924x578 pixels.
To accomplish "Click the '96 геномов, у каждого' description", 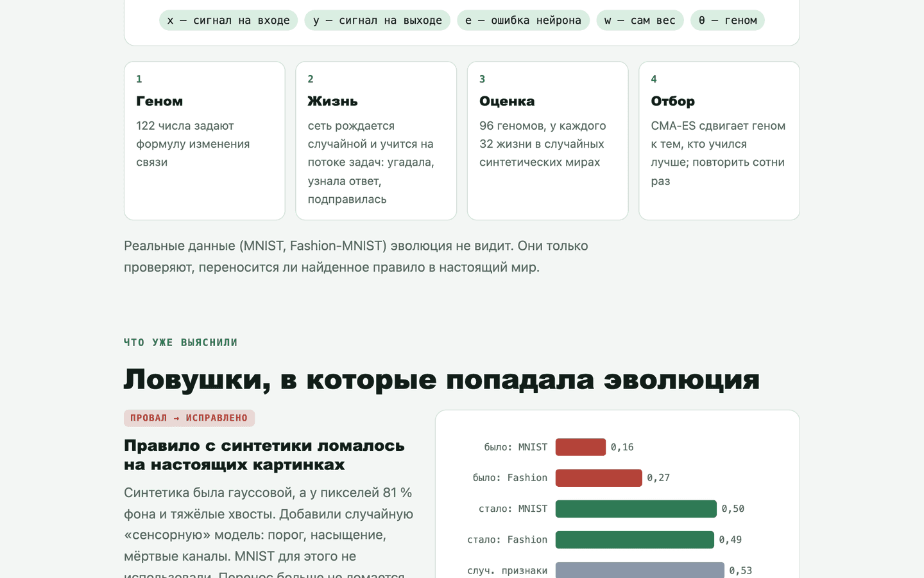I will [x=543, y=144].
